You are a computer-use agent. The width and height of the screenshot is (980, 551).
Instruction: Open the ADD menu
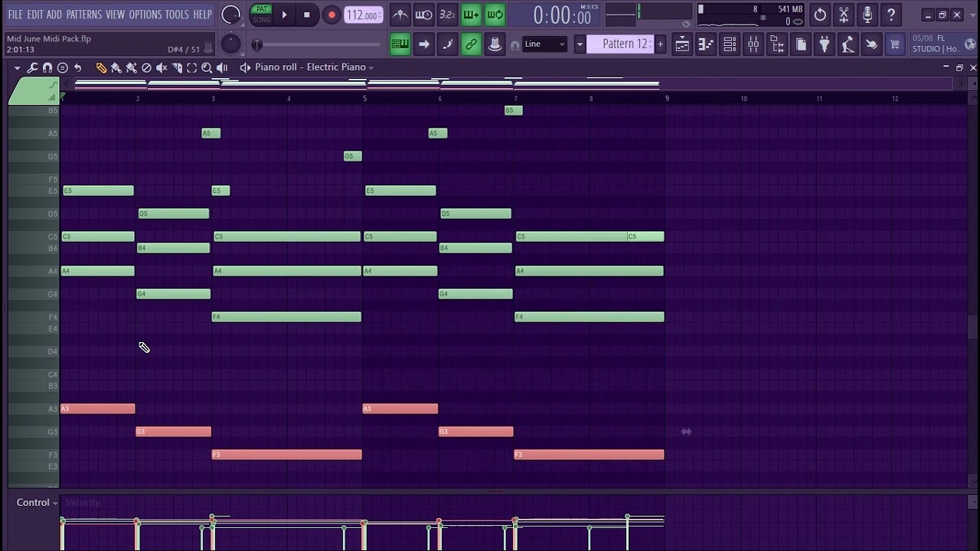tap(54, 15)
